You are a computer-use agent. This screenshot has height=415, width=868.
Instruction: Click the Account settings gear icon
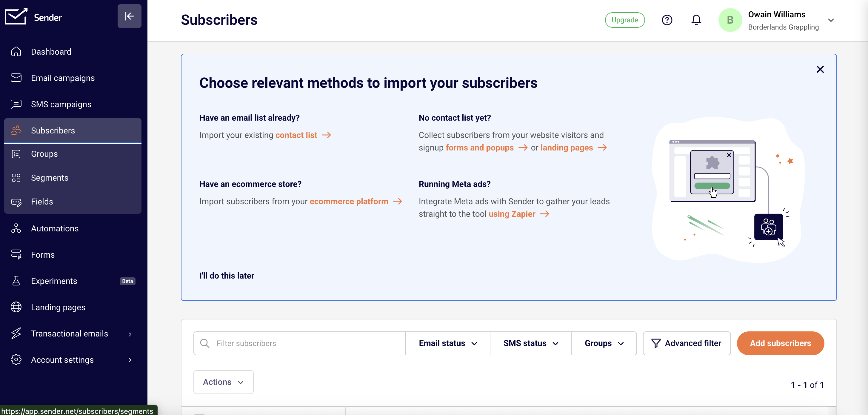tap(16, 360)
